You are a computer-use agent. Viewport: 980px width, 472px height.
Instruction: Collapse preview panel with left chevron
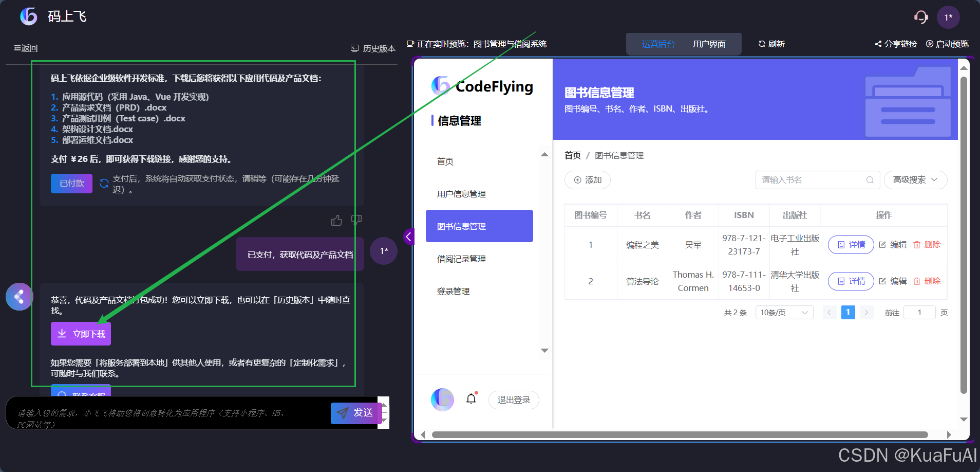pos(408,237)
